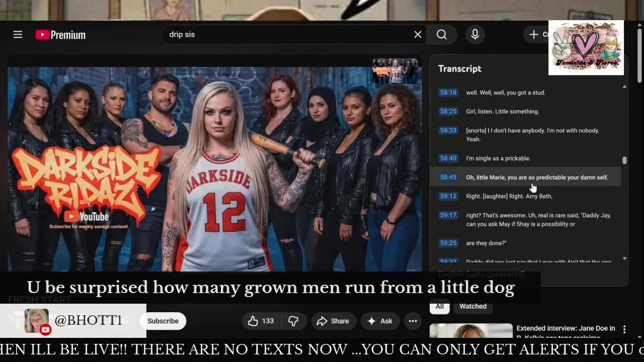Click the Jane Doe interview thumbnail
Image resolution: width=644 pixels, height=362 pixels.
pos(471,332)
